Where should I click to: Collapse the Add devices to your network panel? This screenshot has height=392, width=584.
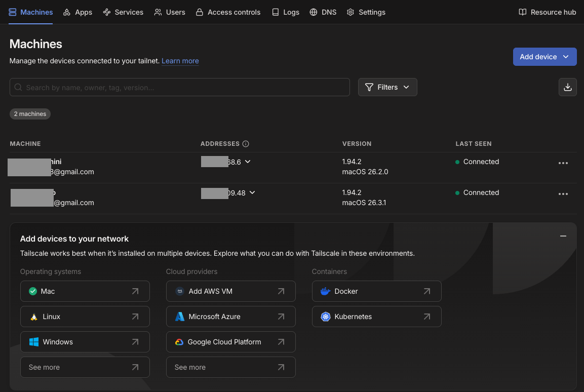click(x=563, y=236)
